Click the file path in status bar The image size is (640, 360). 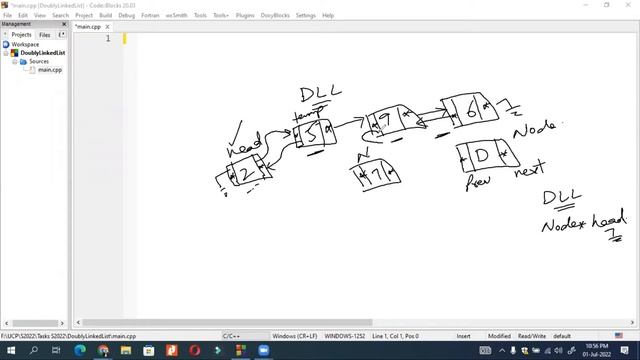pyautogui.click(x=68, y=336)
